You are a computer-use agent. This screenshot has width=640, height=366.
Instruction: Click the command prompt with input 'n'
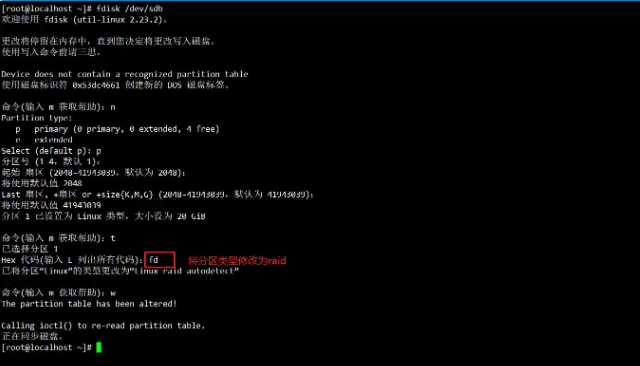58,107
